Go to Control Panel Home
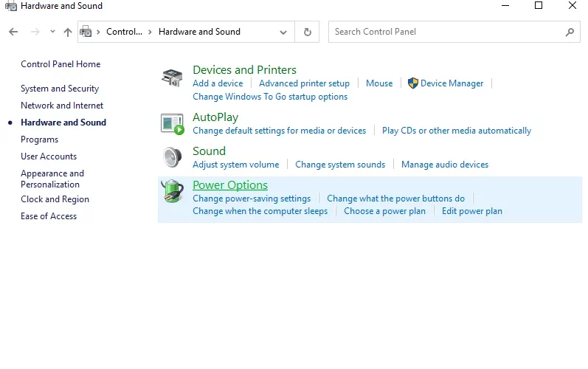 click(x=60, y=64)
